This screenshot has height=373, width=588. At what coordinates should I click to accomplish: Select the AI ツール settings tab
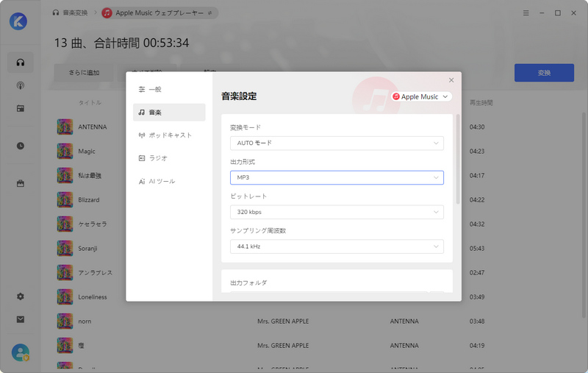coord(169,181)
